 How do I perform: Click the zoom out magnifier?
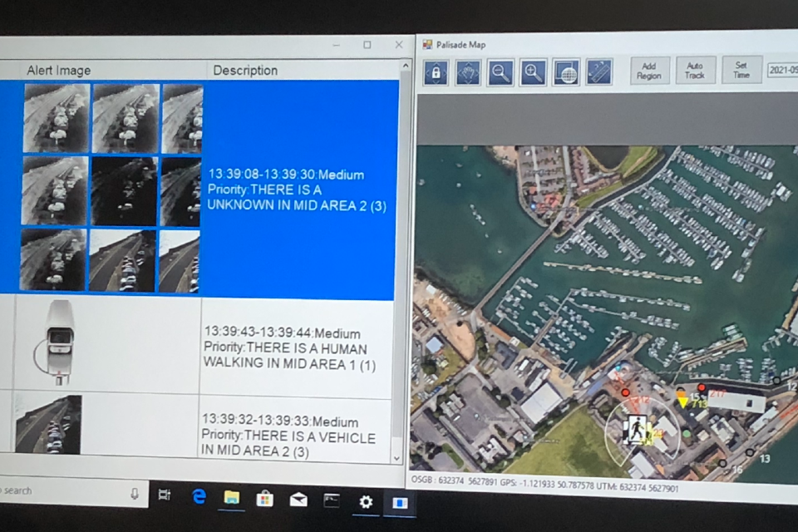[x=500, y=73]
